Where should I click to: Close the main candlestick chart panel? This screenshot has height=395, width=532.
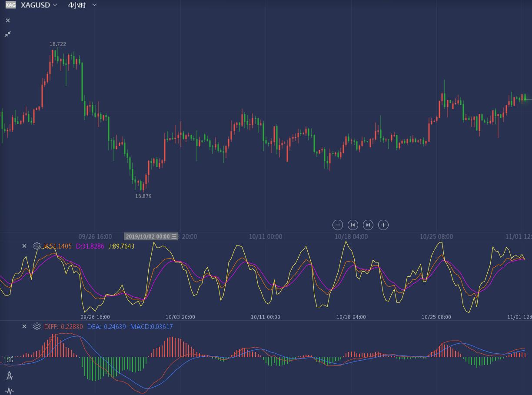coord(8,20)
